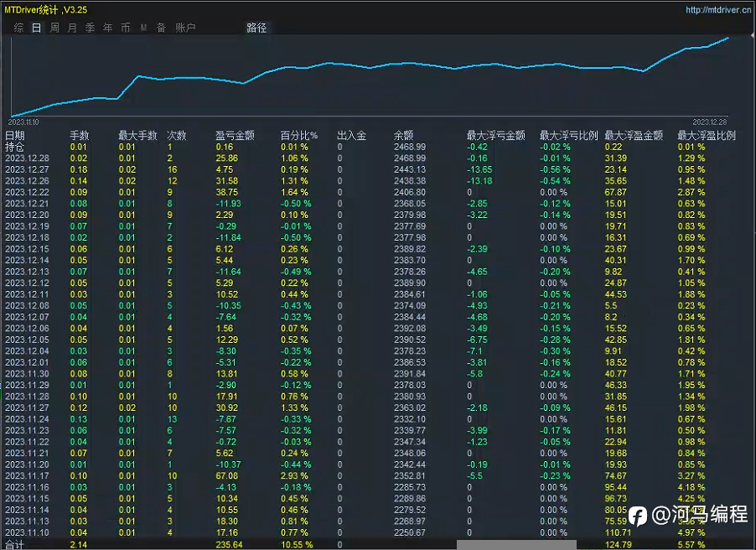The image size is (756, 550).
Task: Select the 2023.11.17 date row
Action: pyautogui.click(x=27, y=475)
